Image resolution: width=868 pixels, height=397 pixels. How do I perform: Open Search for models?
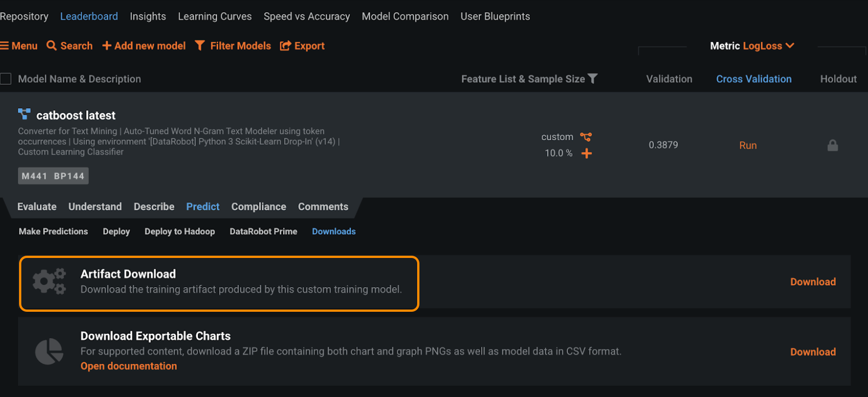pyautogui.click(x=70, y=46)
